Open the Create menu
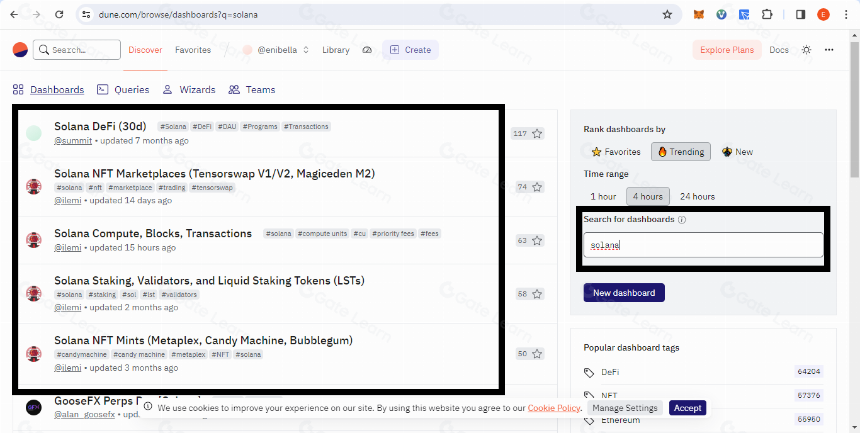This screenshot has width=860, height=433. tap(410, 50)
